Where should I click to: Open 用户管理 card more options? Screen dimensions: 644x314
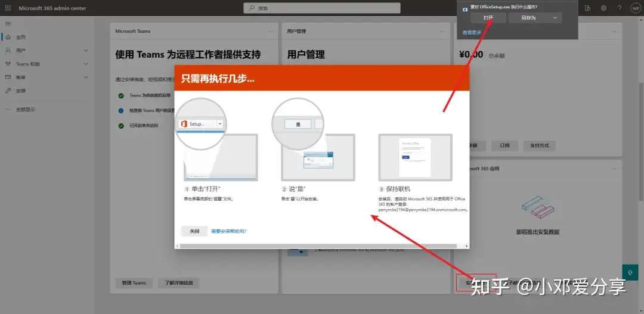(x=442, y=32)
